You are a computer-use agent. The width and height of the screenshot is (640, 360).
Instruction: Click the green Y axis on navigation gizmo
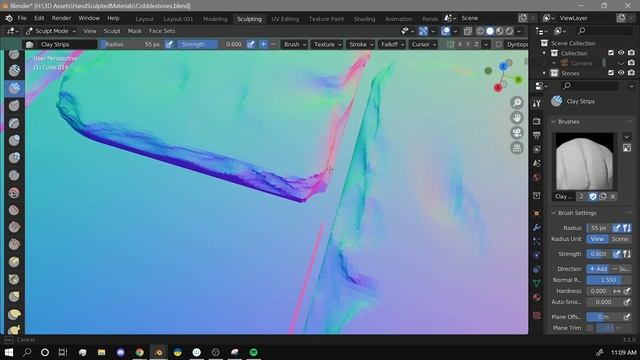[x=518, y=80]
